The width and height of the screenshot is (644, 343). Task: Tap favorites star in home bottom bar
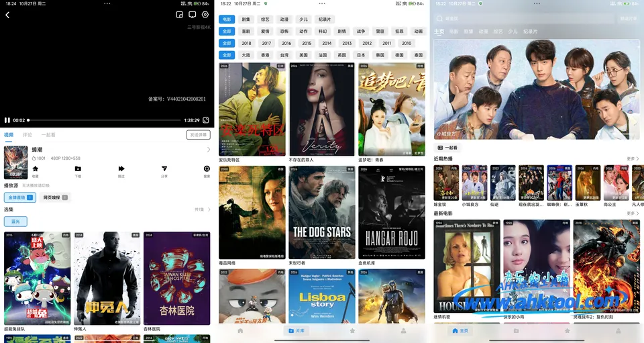point(568,331)
